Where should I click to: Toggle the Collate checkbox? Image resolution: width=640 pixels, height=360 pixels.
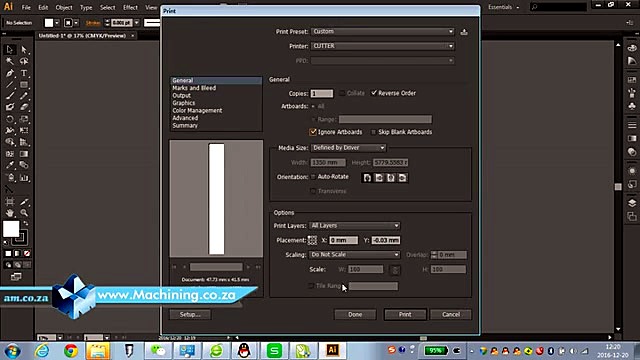pos(342,93)
